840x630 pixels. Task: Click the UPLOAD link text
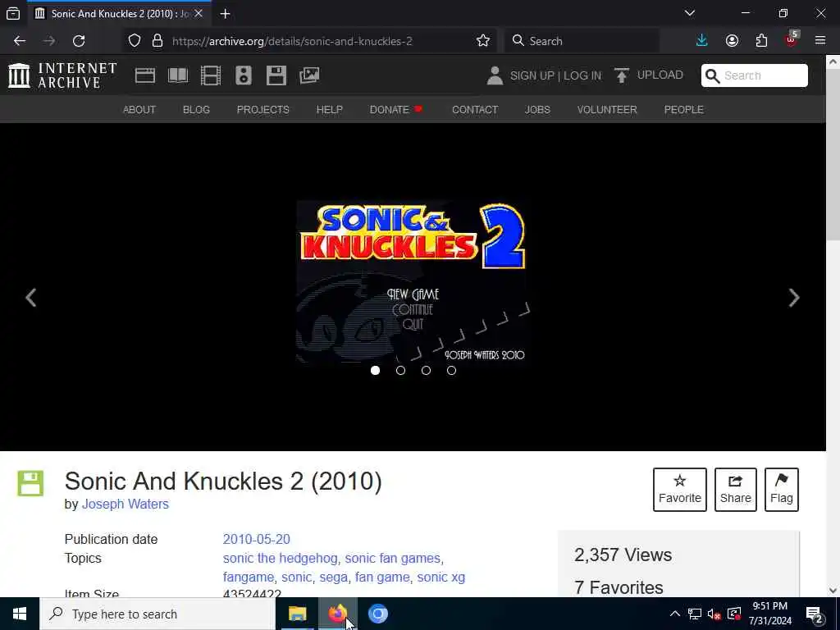tap(660, 75)
